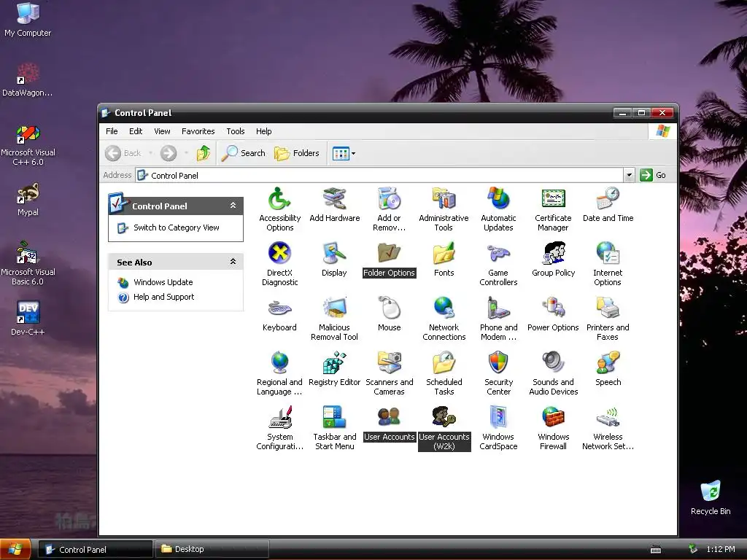
Task: Select the Network Connections icon
Action: point(444,319)
